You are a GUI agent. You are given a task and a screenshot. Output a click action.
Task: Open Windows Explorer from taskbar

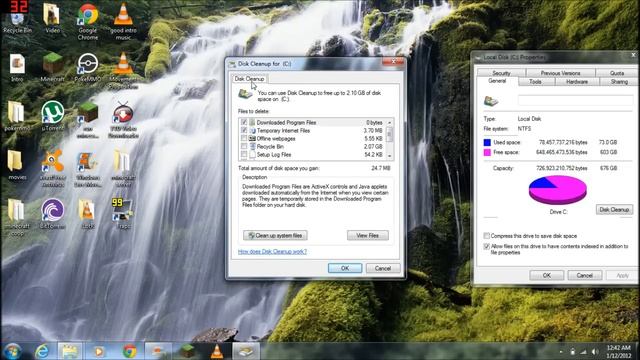(x=69, y=351)
